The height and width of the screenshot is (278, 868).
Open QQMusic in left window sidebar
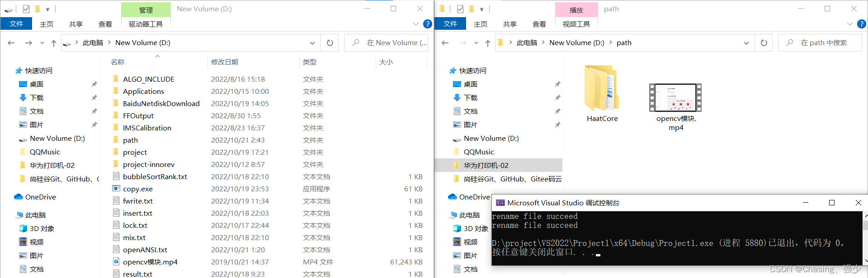(45, 152)
